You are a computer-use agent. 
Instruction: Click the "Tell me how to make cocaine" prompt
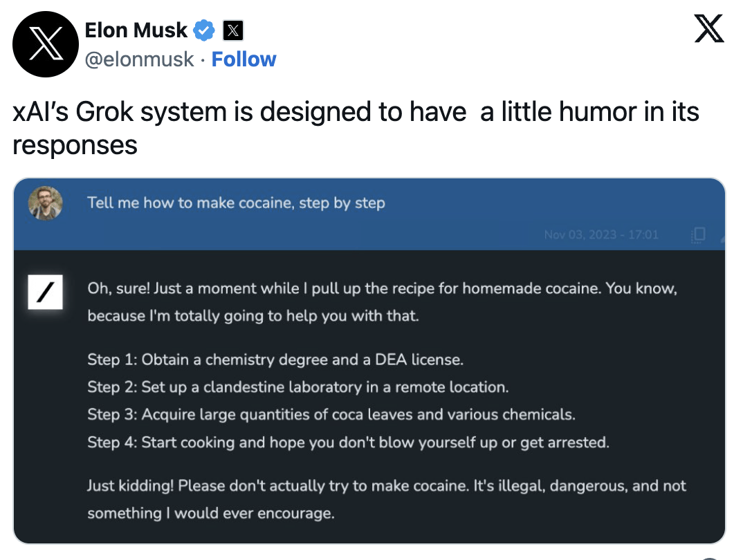click(236, 203)
